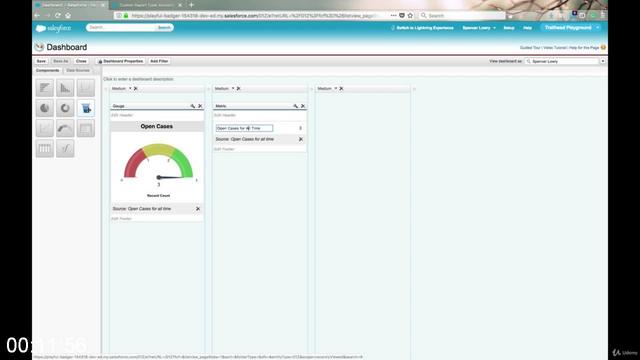Open a new browser tab
The image size is (640, 360).
[191, 5]
